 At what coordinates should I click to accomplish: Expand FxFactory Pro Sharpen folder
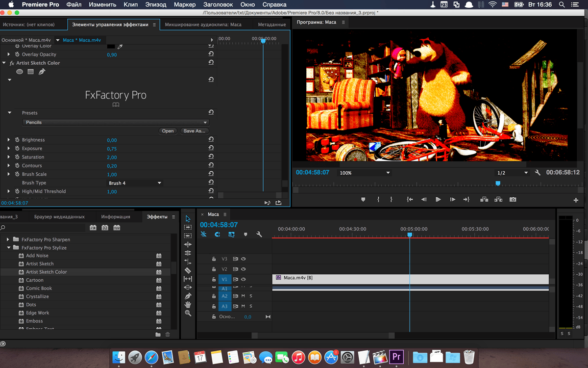point(8,239)
